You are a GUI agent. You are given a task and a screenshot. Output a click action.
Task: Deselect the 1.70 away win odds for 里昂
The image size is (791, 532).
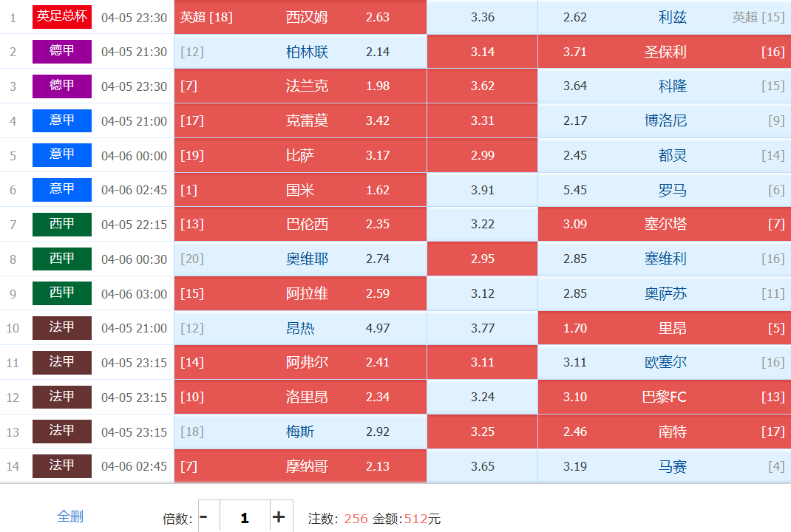tap(574, 327)
